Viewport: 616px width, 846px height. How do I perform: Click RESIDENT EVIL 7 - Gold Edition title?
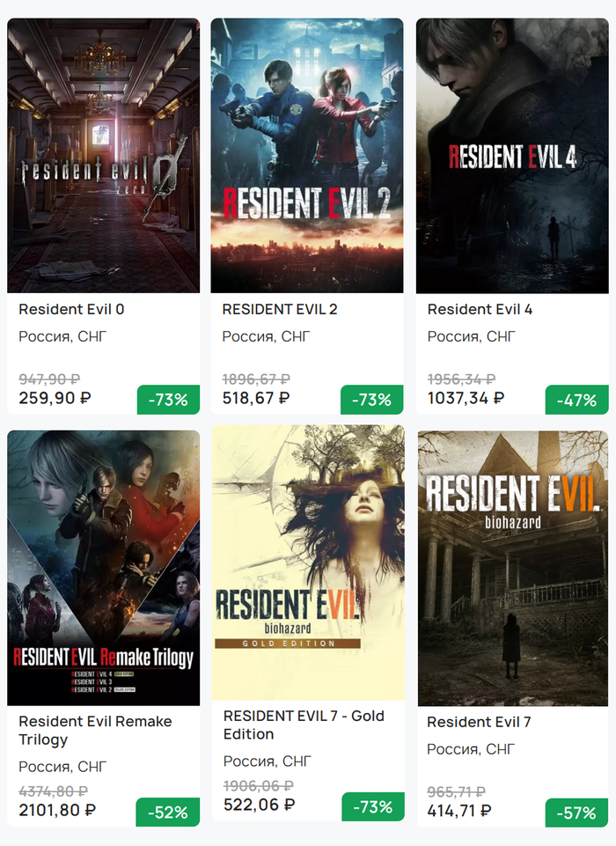click(304, 725)
